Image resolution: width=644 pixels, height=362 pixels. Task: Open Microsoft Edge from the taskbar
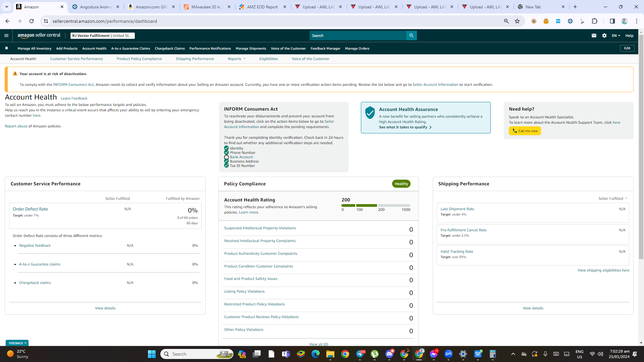(316, 354)
